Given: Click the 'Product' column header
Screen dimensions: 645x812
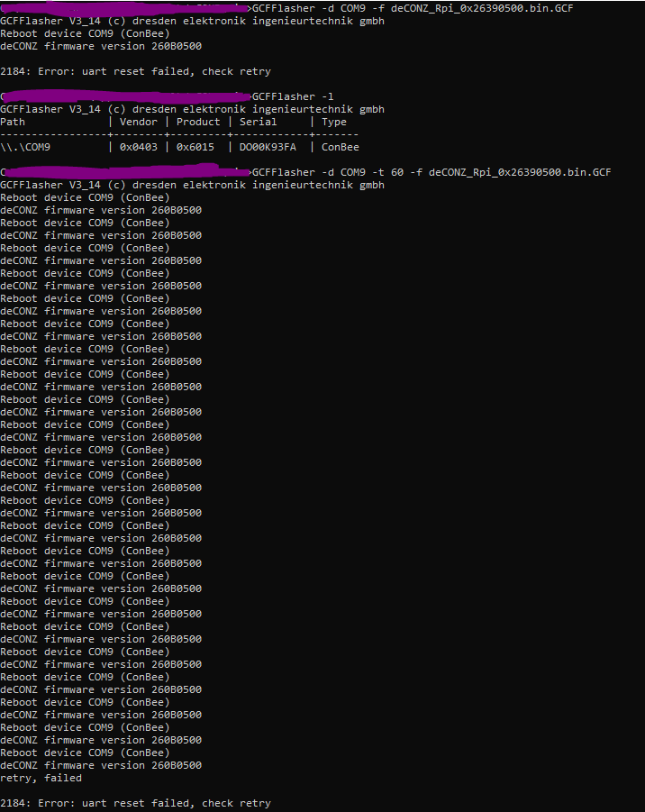Looking at the screenshot, I should (198, 122).
